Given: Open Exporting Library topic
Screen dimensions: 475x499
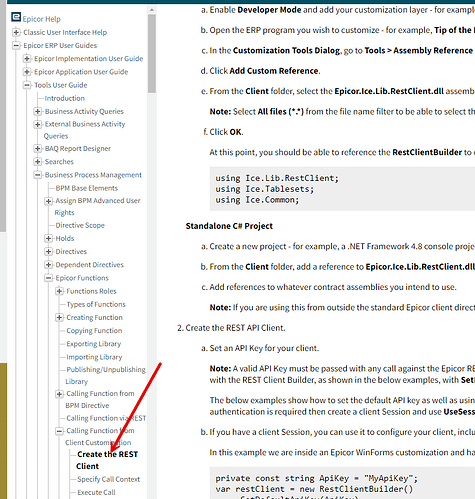Looking at the screenshot, I should click(x=94, y=344).
